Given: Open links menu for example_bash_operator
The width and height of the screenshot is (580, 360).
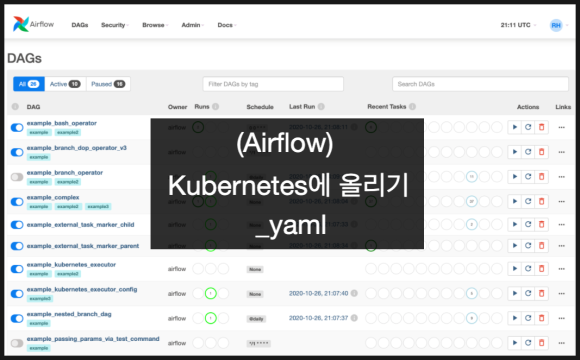Looking at the screenshot, I should 562,127.
